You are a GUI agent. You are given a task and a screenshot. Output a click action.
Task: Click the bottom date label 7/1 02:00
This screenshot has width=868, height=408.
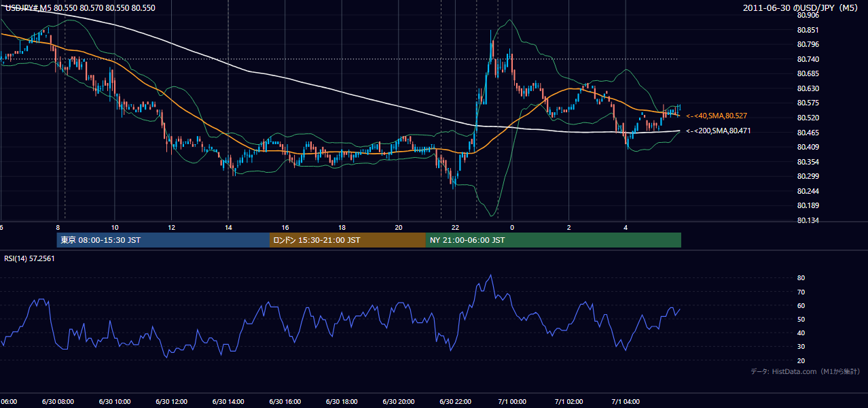(x=569, y=402)
